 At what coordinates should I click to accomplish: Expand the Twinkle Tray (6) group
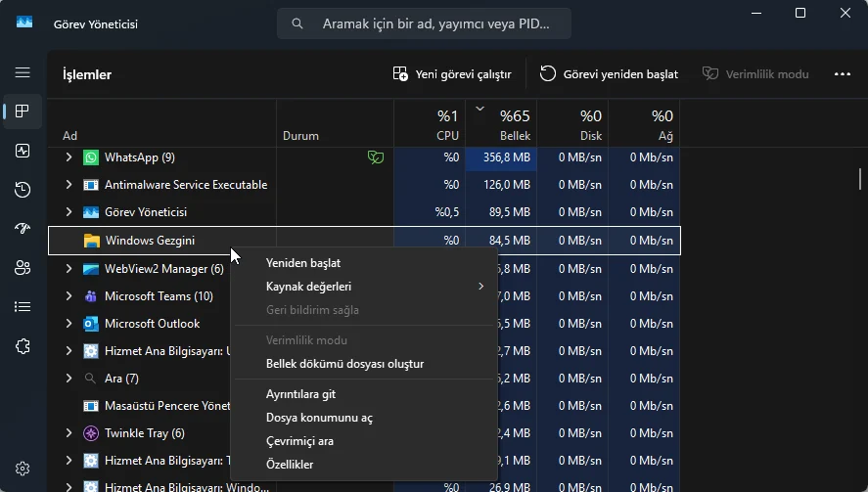[69, 432]
